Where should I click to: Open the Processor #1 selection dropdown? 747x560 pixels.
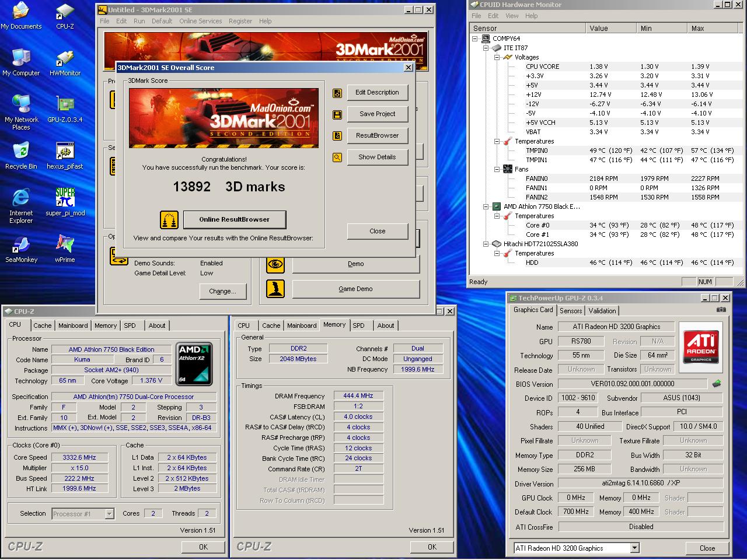click(109, 514)
